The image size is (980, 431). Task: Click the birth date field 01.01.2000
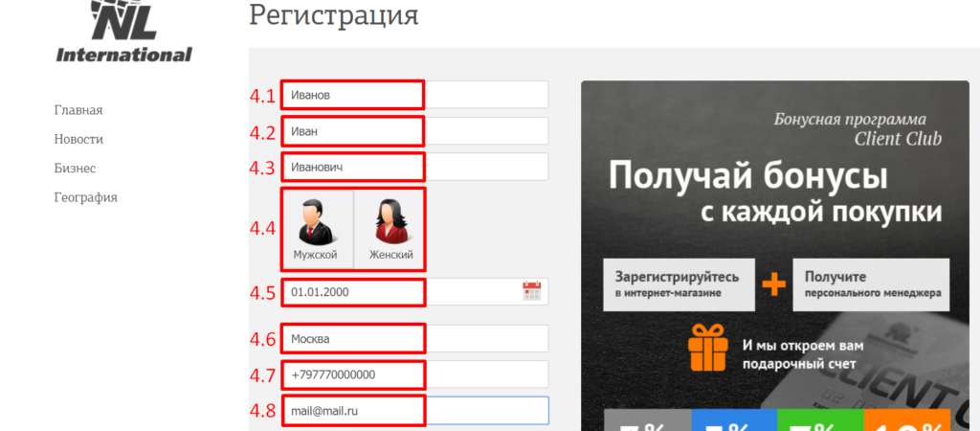click(x=415, y=291)
